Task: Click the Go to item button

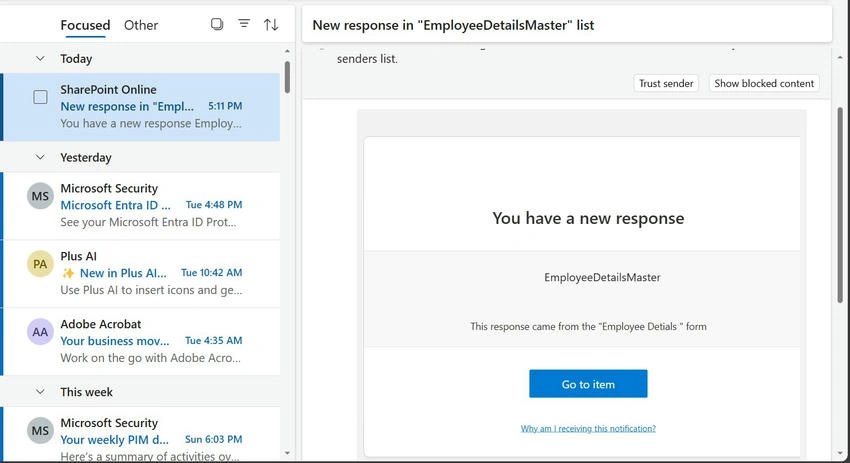Action: (x=588, y=384)
